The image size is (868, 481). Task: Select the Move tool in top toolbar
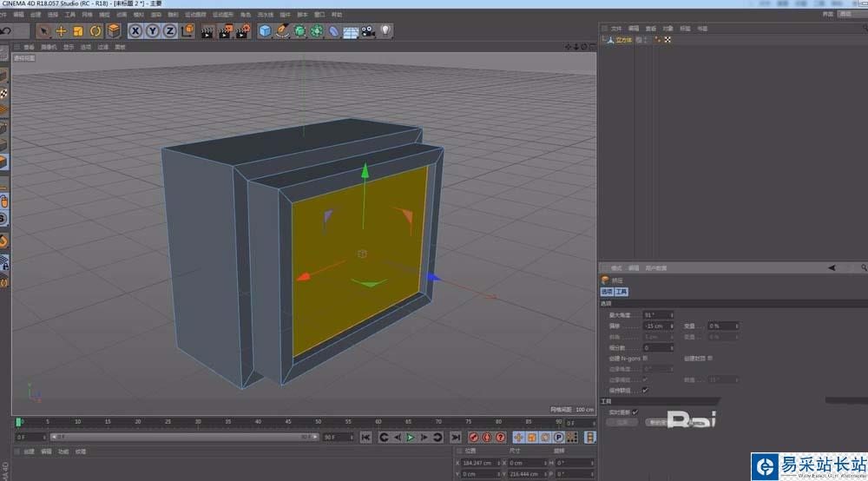61,31
